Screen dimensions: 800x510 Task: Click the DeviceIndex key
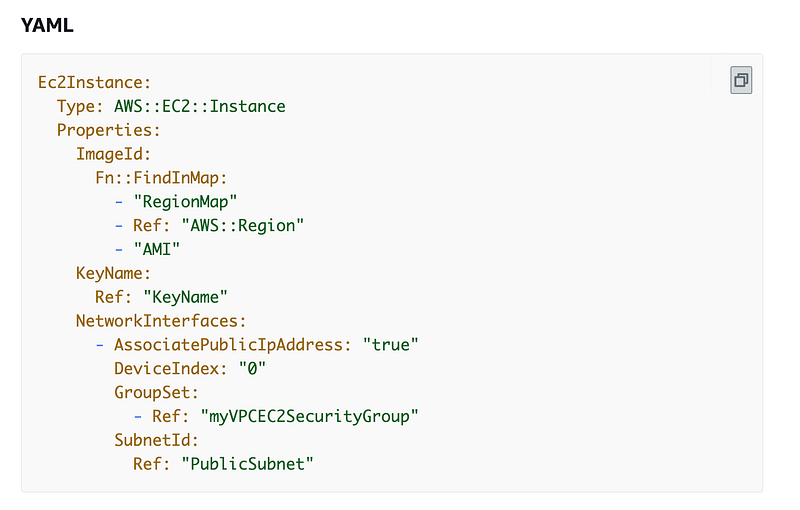tap(171, 368)
